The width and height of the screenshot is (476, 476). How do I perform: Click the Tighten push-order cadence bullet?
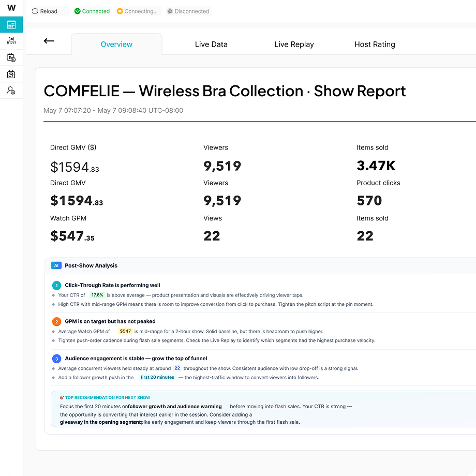pos(217,340)
